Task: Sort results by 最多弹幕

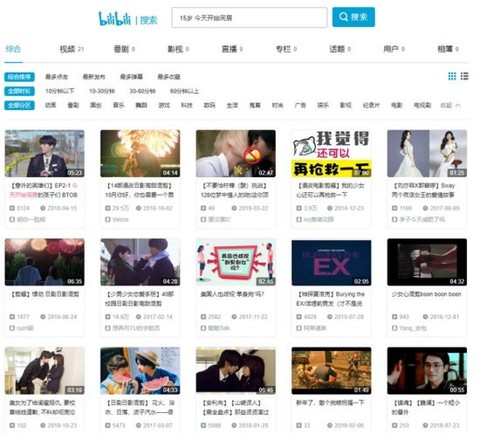Action: coord(131,77)
